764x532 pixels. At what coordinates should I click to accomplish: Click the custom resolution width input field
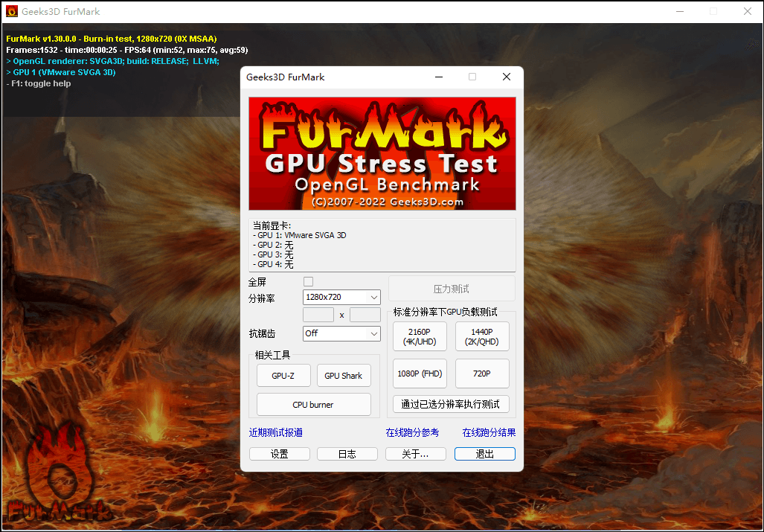click(x=318, y=314)
